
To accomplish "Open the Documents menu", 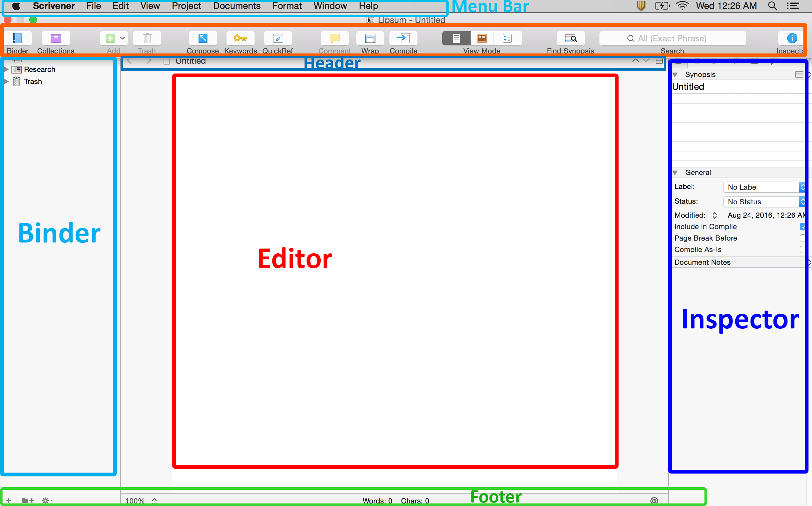I will [236, 6].
